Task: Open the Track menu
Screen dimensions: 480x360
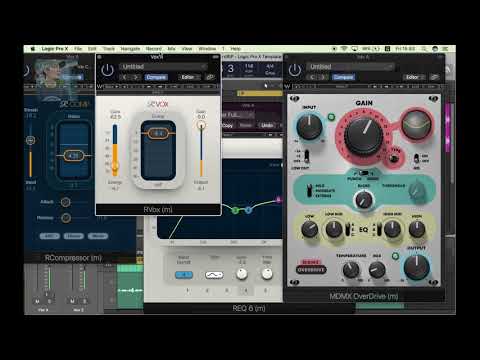Action: pos(109,49)
